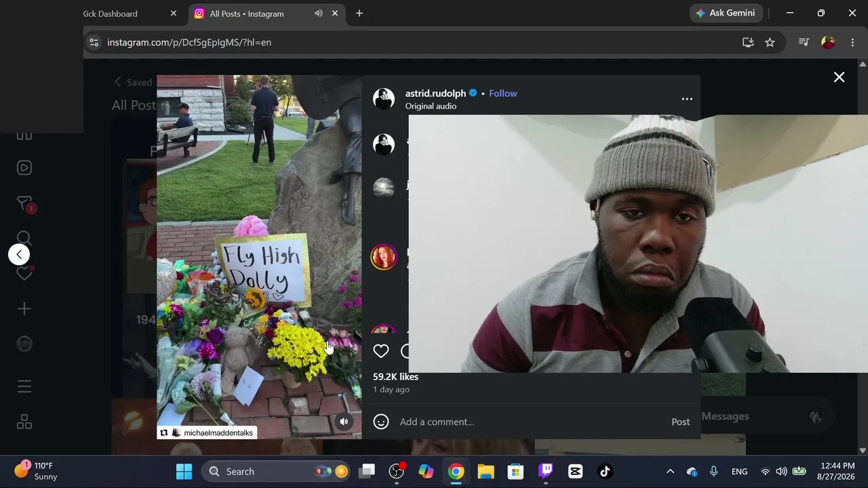Open the ENG language switcher
This screenshot has height=488, width=868.
pos(739,471)
